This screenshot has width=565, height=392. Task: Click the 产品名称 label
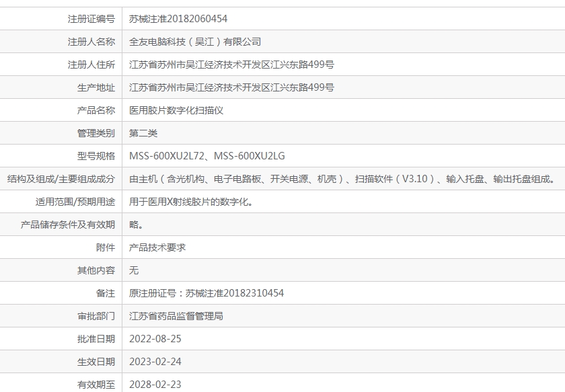click(96, 110)
